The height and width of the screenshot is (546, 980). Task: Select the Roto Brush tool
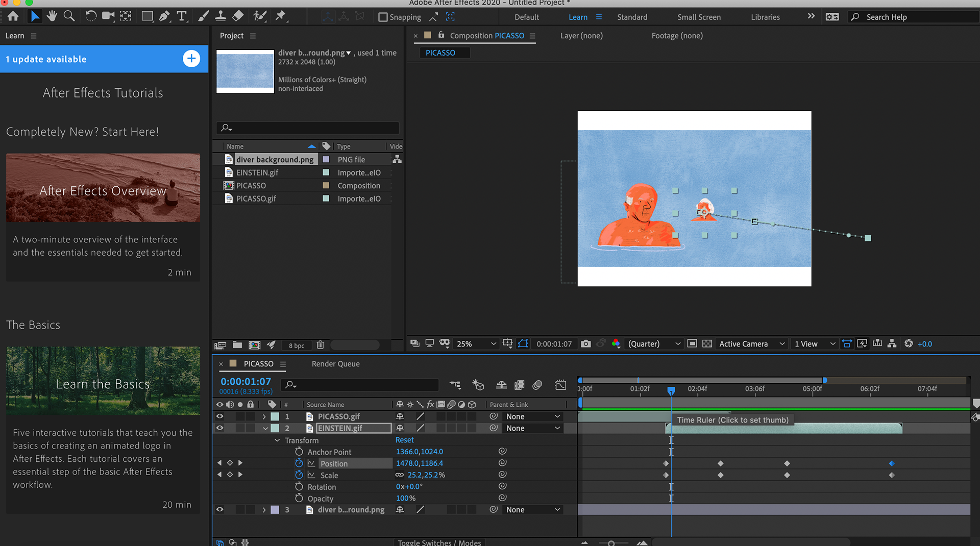[260, 16]
